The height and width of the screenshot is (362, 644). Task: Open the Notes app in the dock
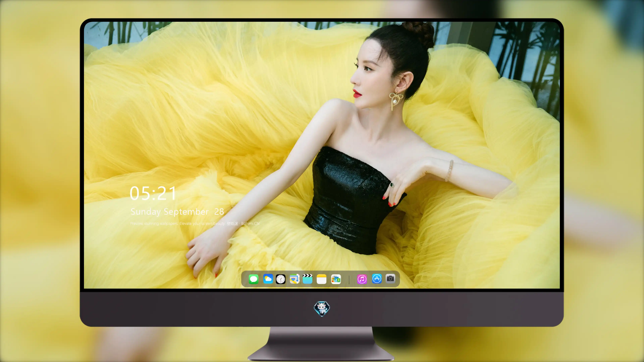[x=321, y=279]
